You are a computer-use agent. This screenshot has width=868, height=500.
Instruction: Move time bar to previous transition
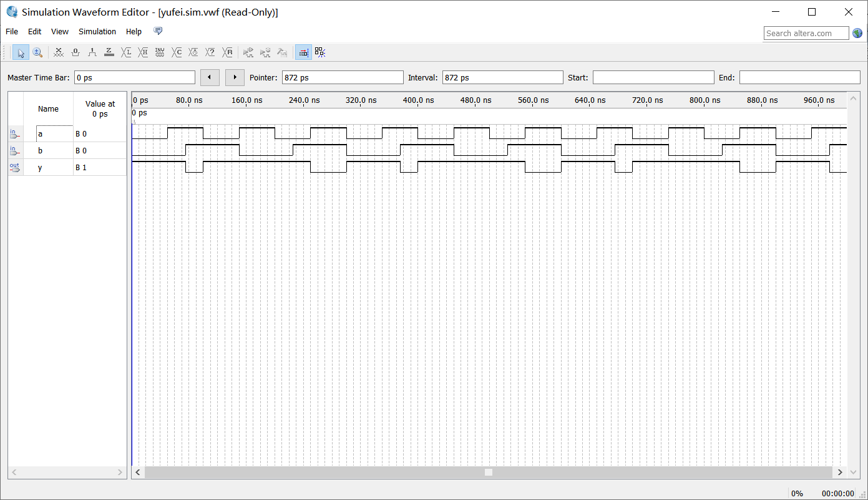[x=210, y=77]
